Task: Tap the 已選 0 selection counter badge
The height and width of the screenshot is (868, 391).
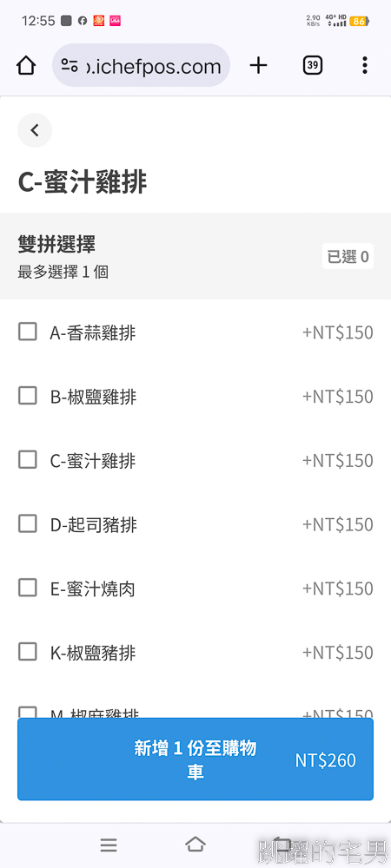Action: point(348,256)
